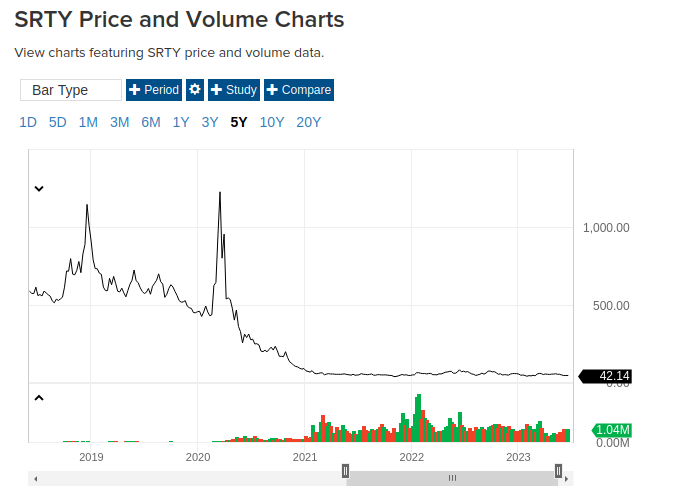Choose the 6M time range
The width and height of the screenshot is (684, 504).
tap(150, 123)
